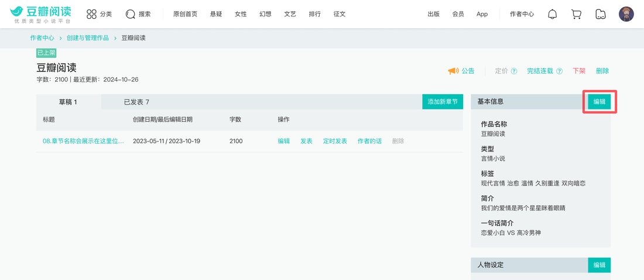Open the 会员 membership link
Screen dimensions: 644x280
point(458,14)
